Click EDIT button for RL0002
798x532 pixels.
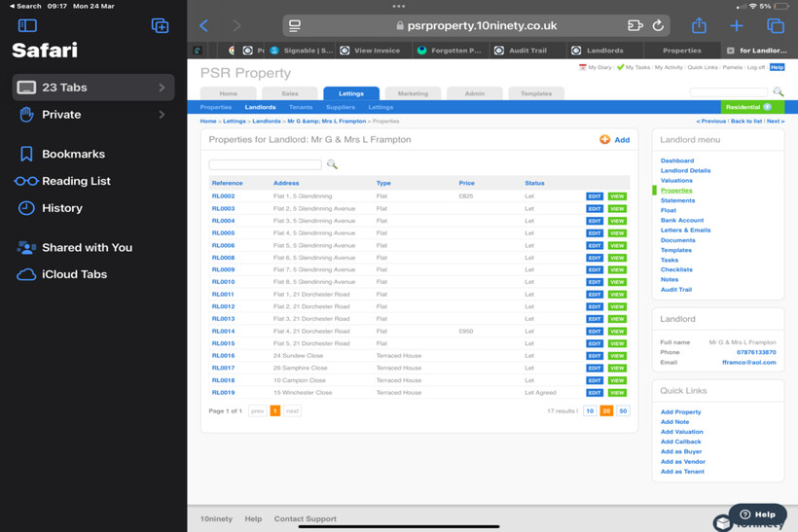(x=594, y=196)
